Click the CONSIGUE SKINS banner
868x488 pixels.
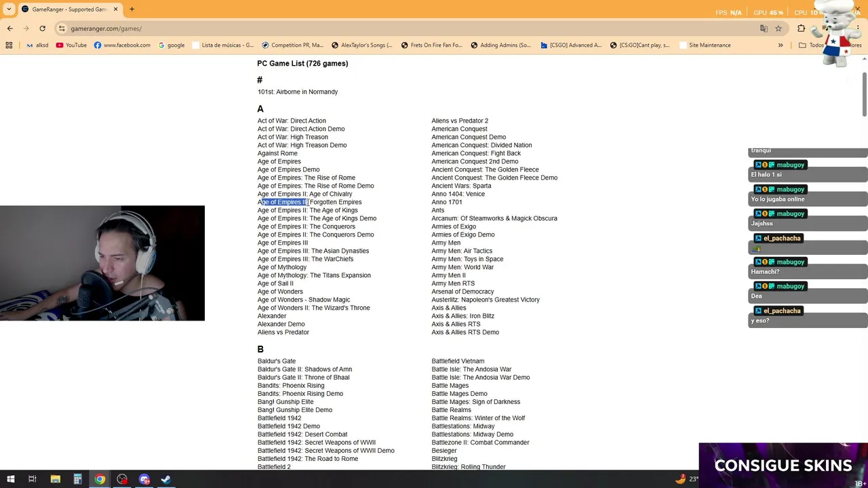click(x=783, y=466)
